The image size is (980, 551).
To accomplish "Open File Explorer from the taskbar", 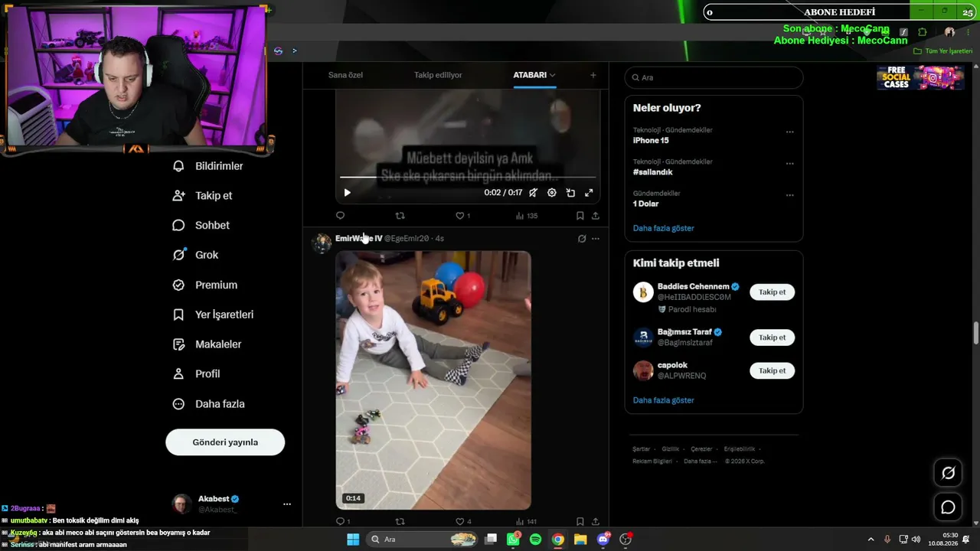I will tap(580, 540).
